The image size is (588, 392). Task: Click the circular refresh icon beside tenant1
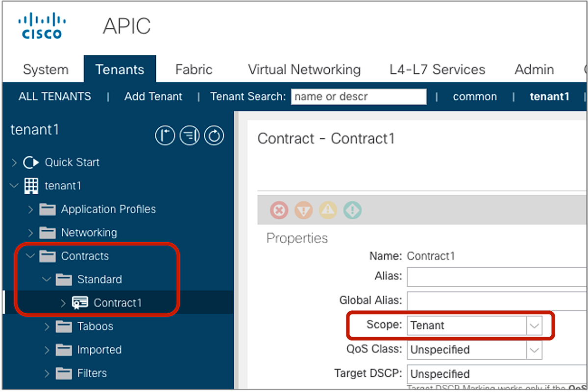[x=214, y=136]
